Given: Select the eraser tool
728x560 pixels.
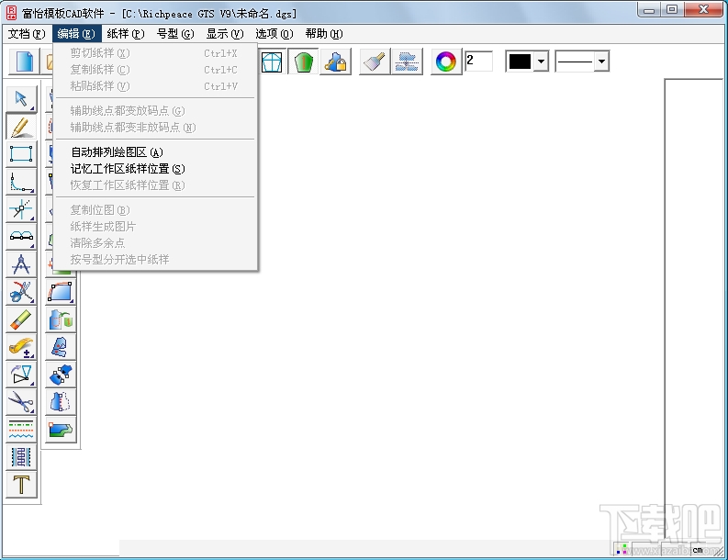Looking at the screenshot, I should 21,319.
